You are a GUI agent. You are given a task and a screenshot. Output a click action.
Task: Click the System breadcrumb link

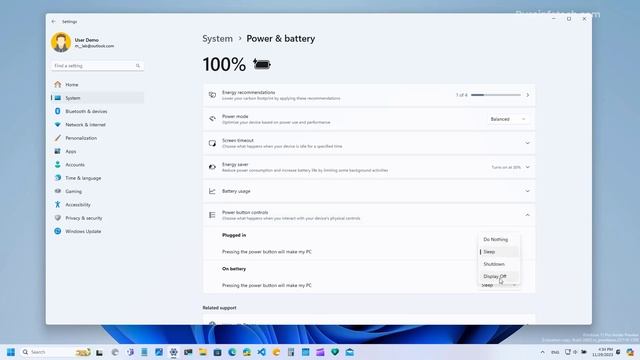(217, 39)
